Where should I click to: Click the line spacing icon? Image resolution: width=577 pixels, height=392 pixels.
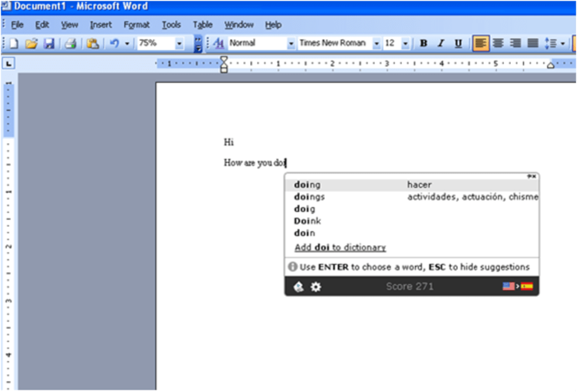(551, 44)
